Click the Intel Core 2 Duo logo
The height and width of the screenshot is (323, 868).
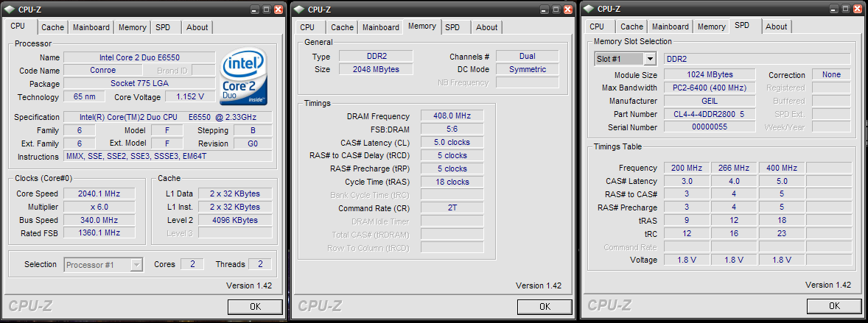coord(244,77)
